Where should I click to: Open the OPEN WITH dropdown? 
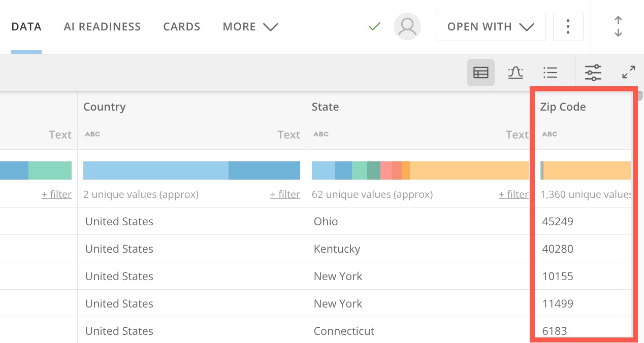tap(491, 26)
